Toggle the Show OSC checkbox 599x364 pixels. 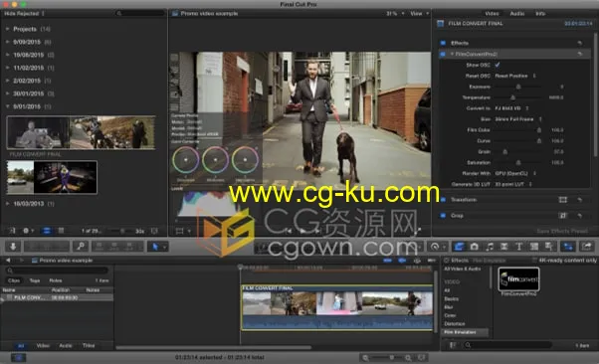(497, 65)
